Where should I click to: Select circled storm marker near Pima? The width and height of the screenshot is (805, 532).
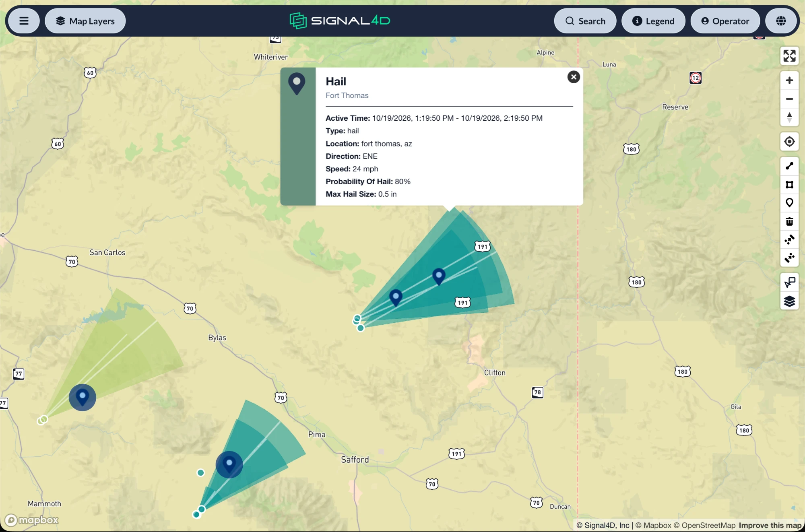click(229, 465)
